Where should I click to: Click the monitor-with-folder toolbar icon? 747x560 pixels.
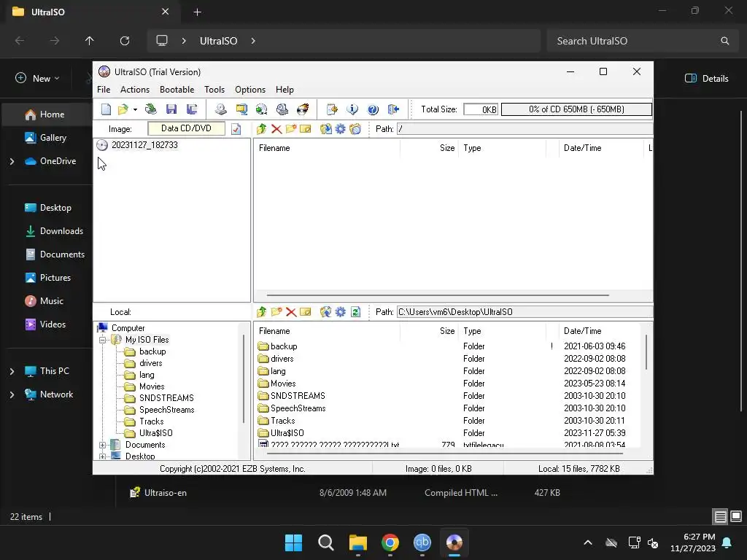pyautogui.click(x=241, y=109)
